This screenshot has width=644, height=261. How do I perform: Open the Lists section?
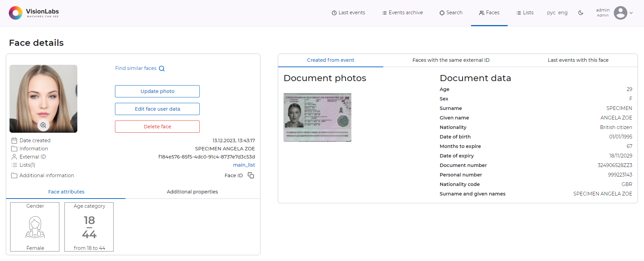click(x=525, y=13)
